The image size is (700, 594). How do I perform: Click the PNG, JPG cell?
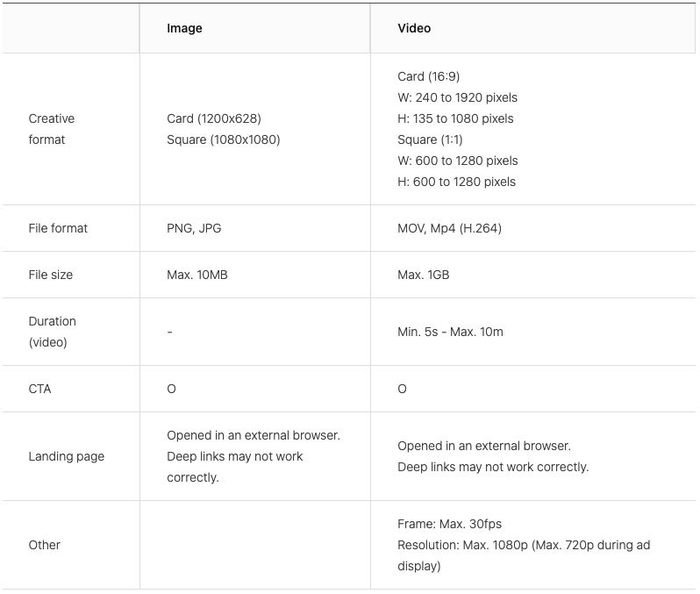[194, 228]
